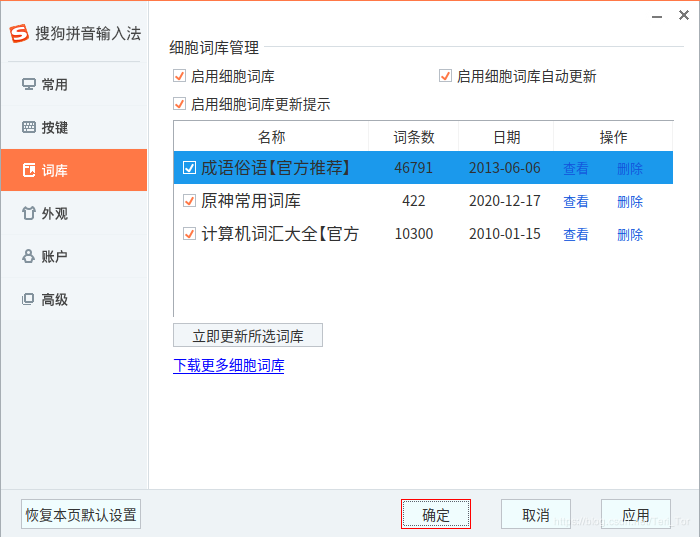Click the 细胞词库管理 section heading

(214, 47)
